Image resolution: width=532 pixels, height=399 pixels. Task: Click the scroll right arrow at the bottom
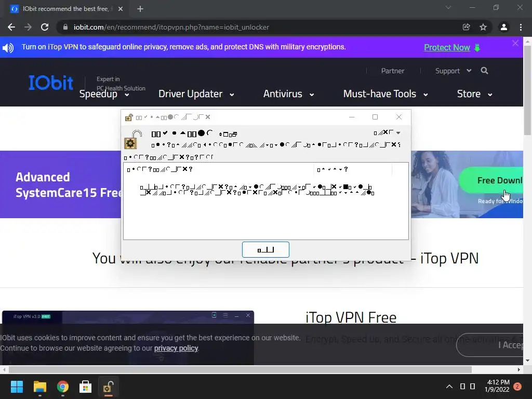[519, 369]
